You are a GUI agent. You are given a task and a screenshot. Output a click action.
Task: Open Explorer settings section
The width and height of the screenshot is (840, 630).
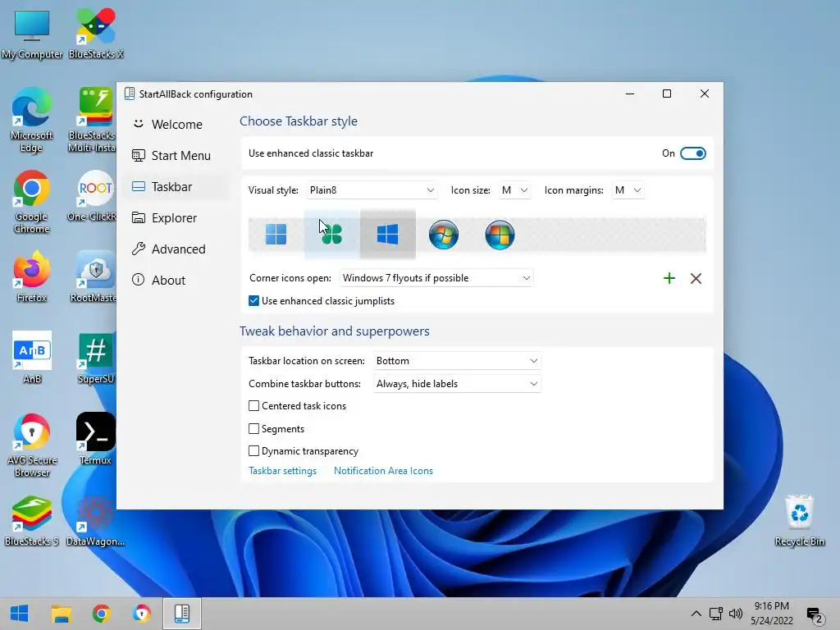tap(176, 218)
